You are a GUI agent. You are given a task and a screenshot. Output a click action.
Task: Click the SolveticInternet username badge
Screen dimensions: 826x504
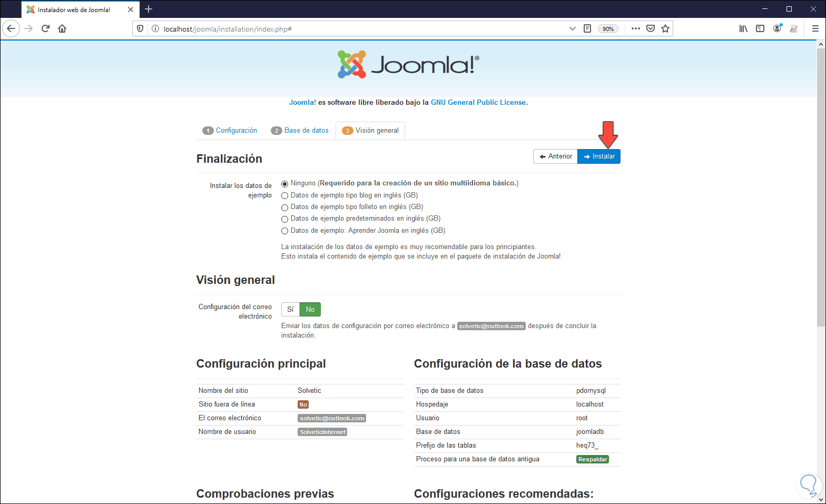(322, 432)
